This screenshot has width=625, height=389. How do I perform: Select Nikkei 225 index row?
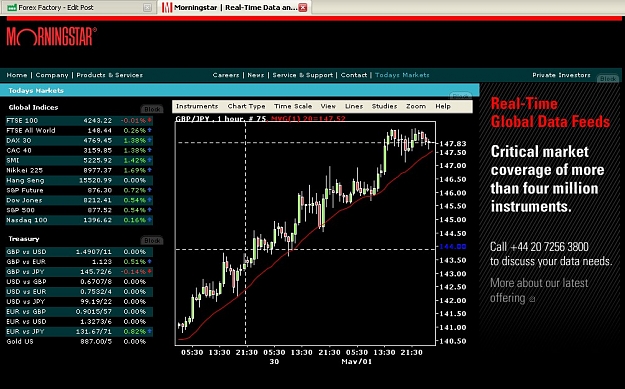tap(79, 170)
